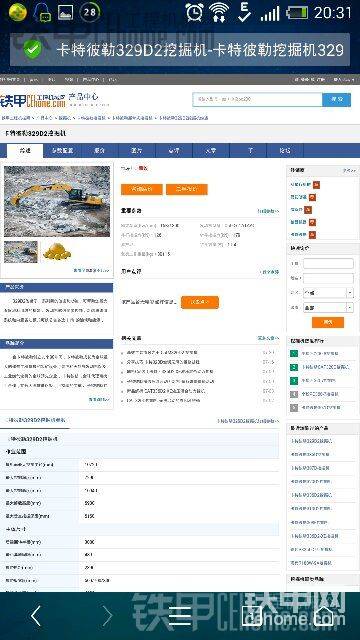Focus the site search input field
Screen dimensions: 360x640
257,99
